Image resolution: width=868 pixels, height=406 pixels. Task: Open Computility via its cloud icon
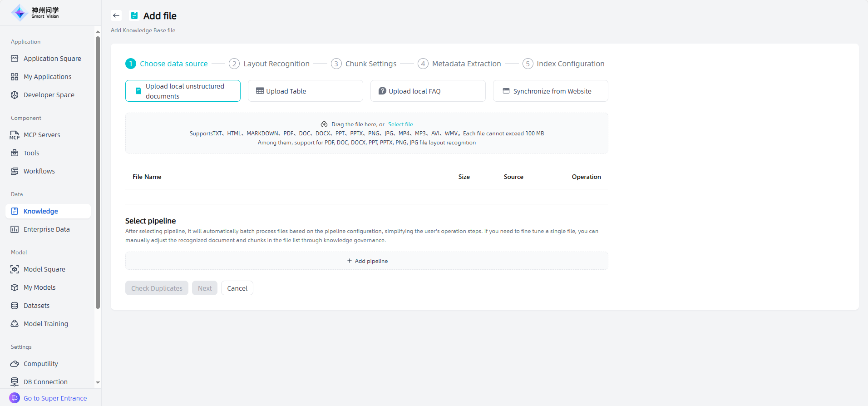coord(15,364)
